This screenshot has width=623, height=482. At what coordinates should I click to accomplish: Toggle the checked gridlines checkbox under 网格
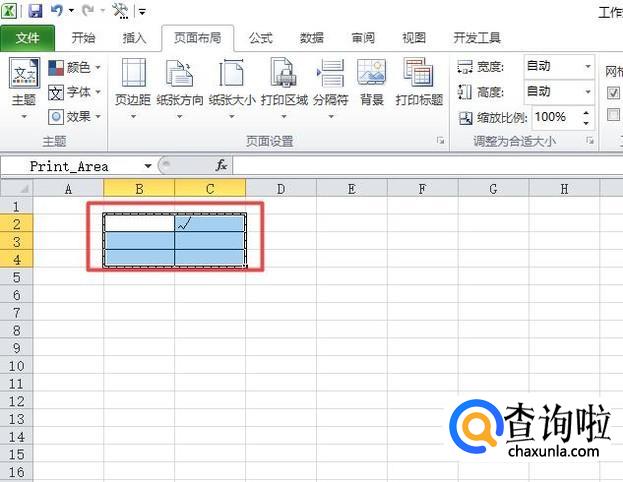(x=614, y=92)
